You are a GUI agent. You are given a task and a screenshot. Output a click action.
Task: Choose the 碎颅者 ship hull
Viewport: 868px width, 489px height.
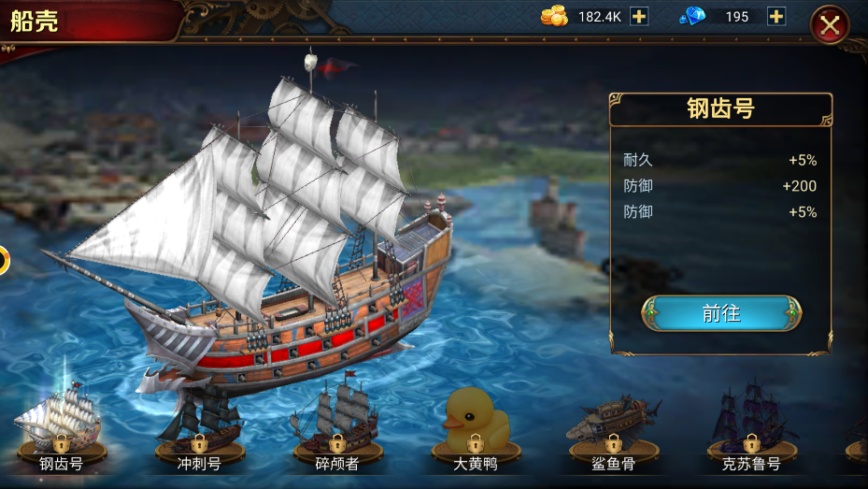pos(337,426)
